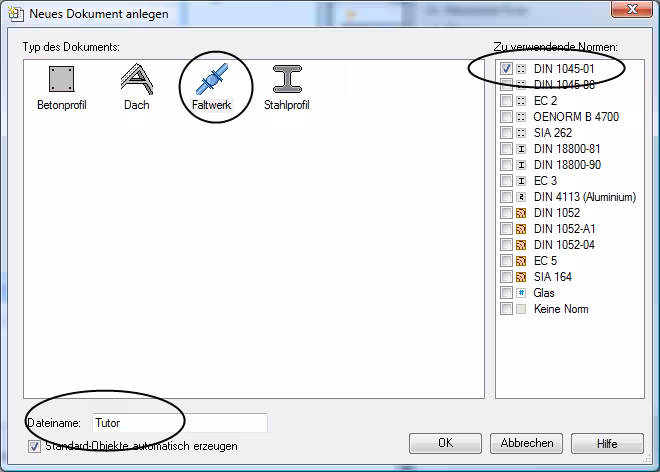Choose the Faltwerk document type icon
The height and width of the screenshot is (472, 660).
click(214, 80)
